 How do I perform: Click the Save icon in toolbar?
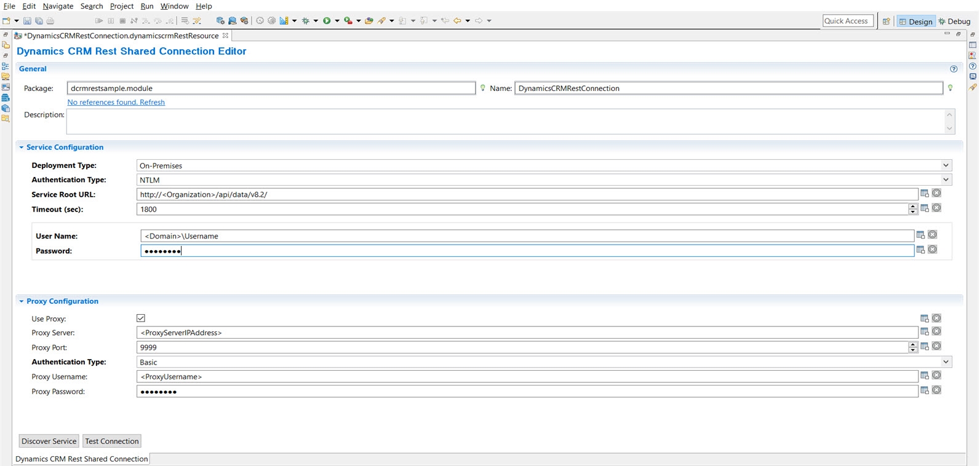(x=27, y=21)
